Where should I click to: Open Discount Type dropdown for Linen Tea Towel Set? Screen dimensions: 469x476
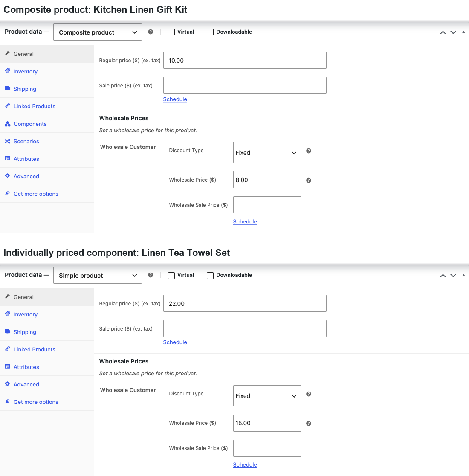pyautogui.click(x=267, y=395)
